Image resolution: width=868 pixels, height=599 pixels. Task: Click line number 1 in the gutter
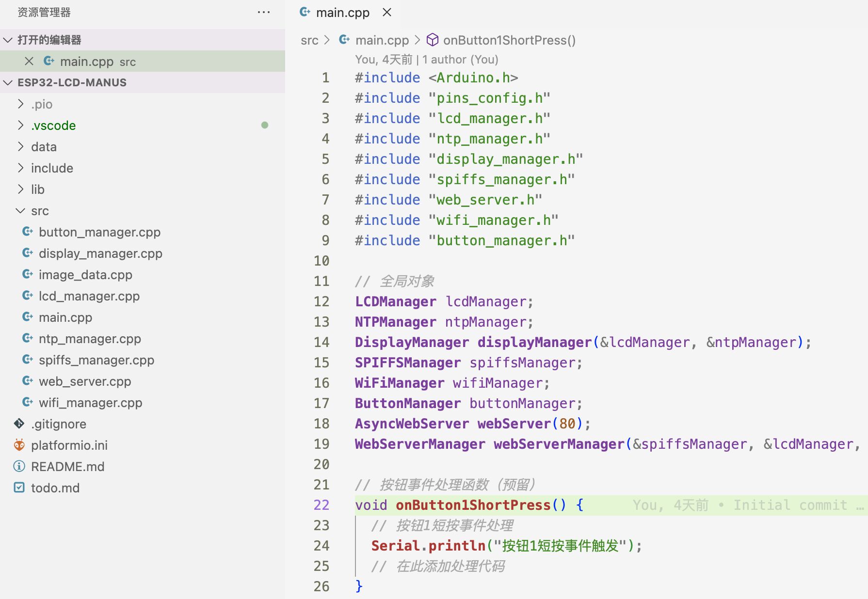[325, 78]
